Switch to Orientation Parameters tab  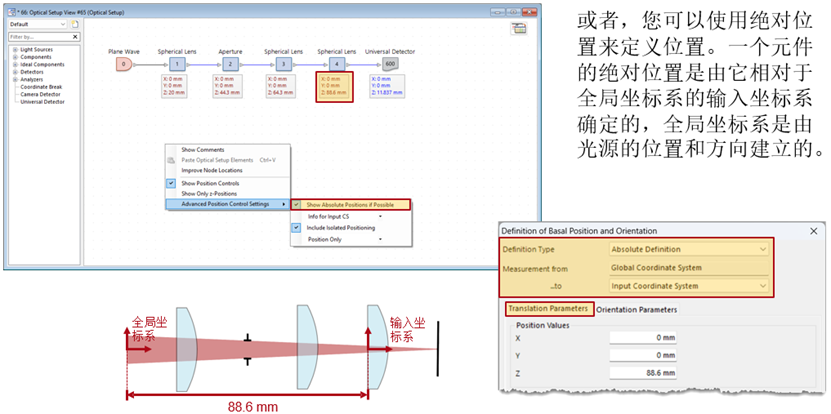636,310
